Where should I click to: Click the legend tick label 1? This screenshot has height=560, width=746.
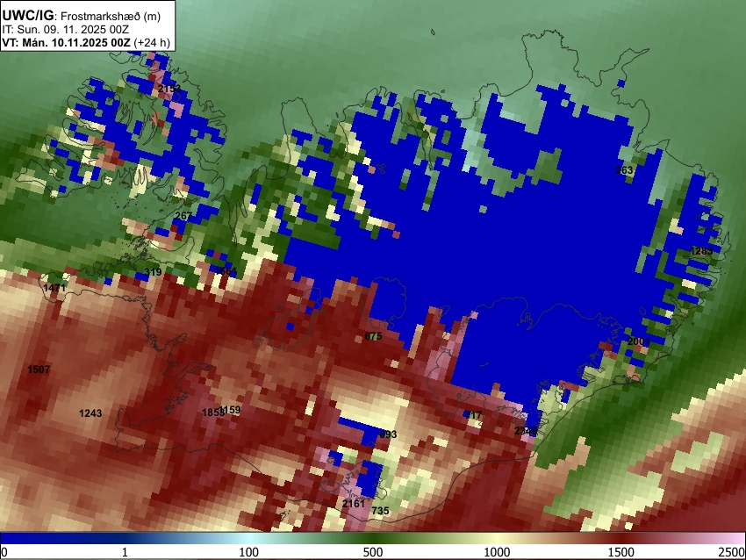point(125,552)
